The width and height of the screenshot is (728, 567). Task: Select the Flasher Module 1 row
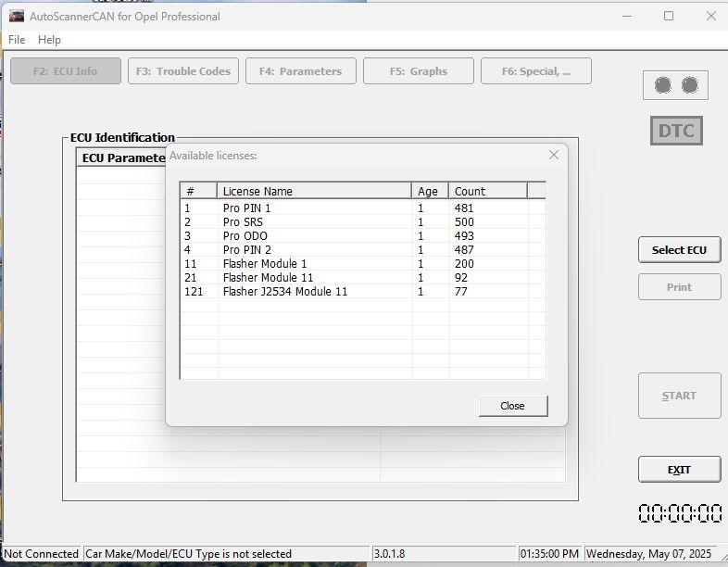362,264
